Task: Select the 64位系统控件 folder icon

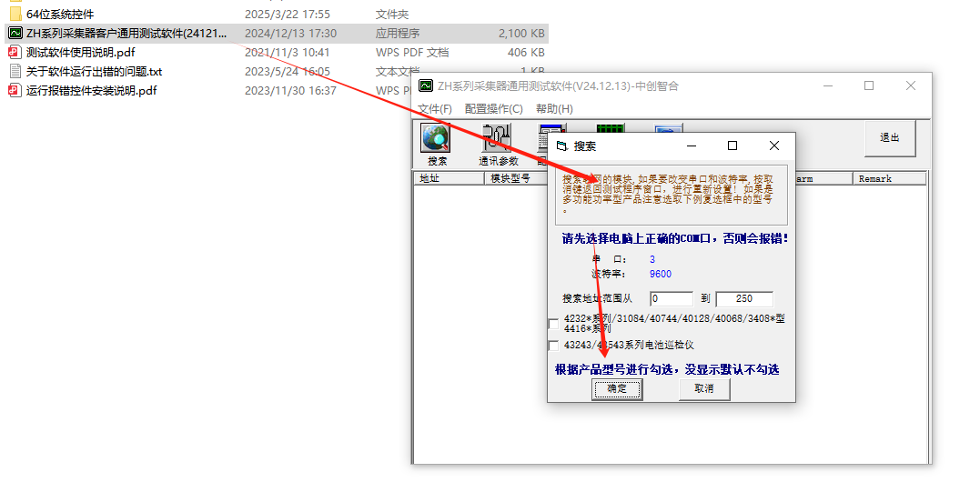Action: click(15, 15)
